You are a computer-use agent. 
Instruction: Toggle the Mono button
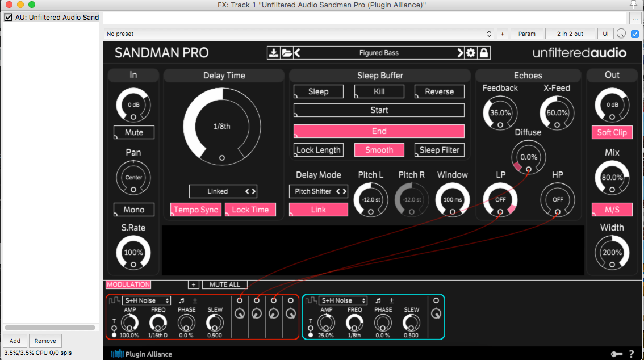134,210
